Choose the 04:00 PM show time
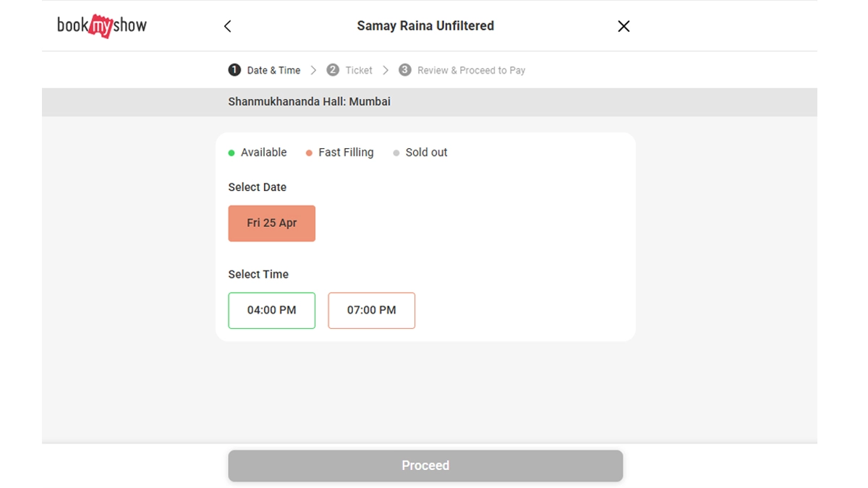868x488 pixels. 272,310
